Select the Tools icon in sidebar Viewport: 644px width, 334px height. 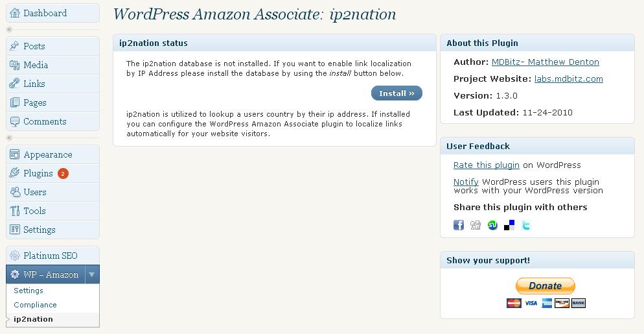pyautogui.click(x=15, y=211)
